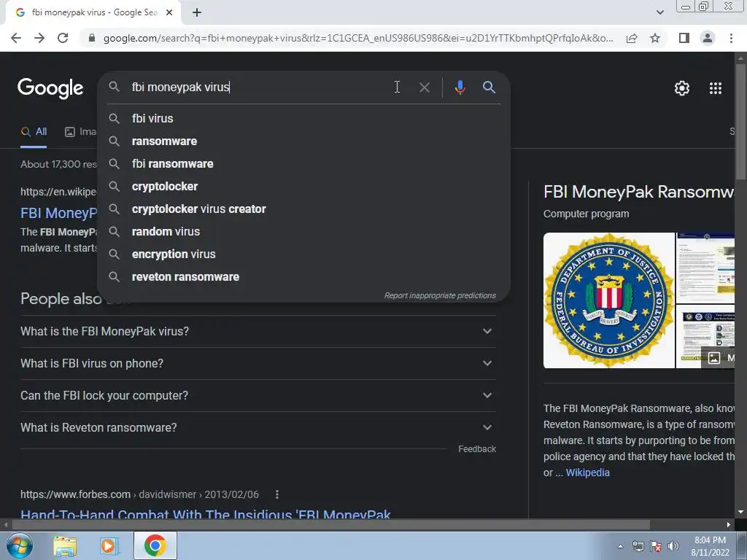Launch Windows Media Player from the taskbar
The image size is (747, 560).
(x=109, y=546)
